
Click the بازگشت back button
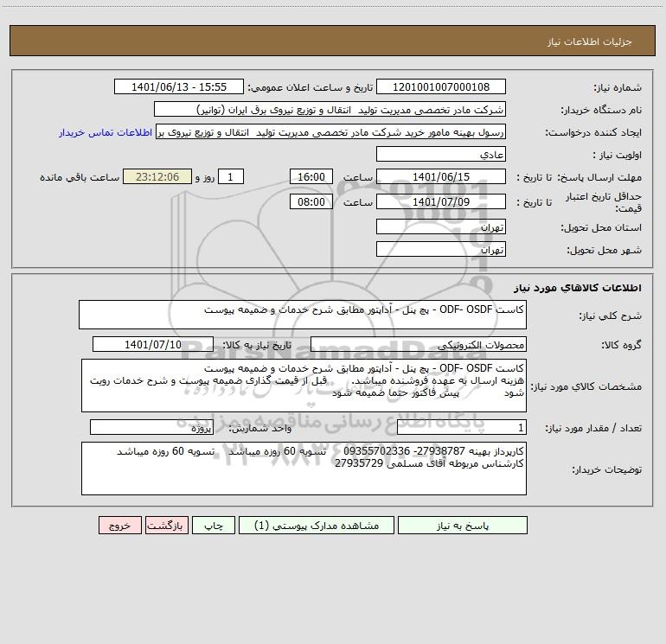pos(166,525)
